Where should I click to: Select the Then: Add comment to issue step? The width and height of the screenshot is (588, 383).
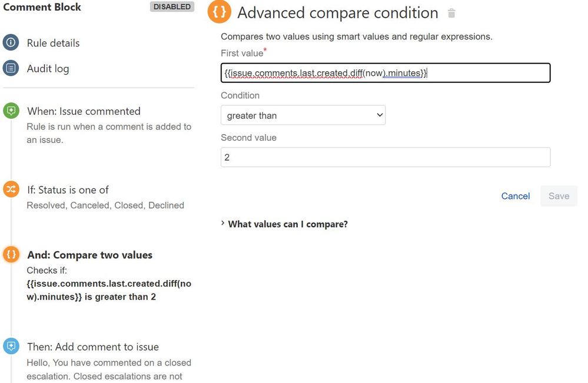click(92, 347)
